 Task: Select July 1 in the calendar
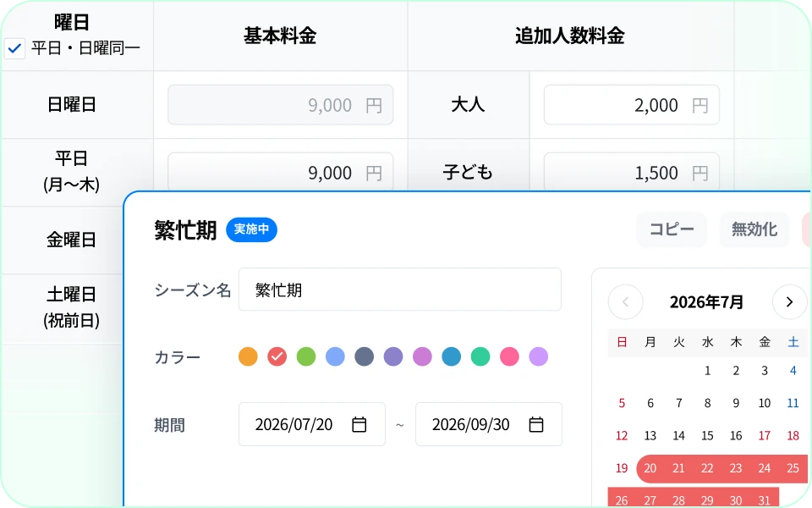[x=707, y=371]
